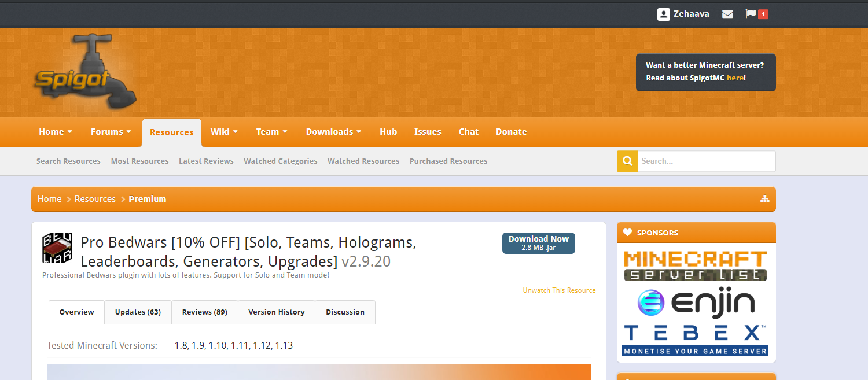Click the versions list 1.8, 1.9, 1.10
The image size is (868, 380).
tap(234, 346)
